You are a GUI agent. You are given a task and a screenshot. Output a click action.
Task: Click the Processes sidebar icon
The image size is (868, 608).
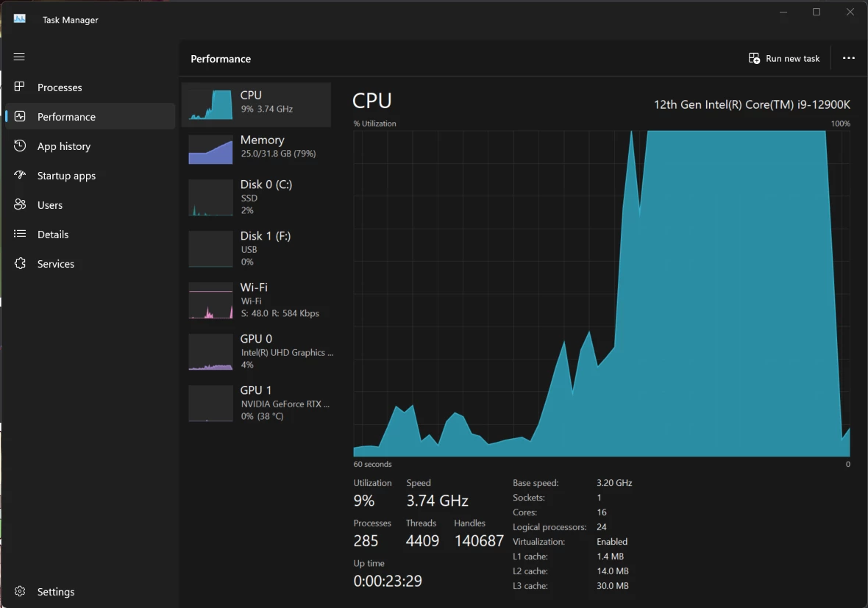[x=19, y=87]
